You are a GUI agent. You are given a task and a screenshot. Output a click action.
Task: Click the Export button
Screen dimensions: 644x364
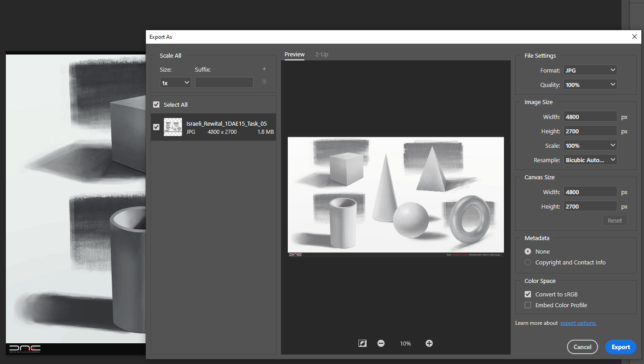(621, 347)
